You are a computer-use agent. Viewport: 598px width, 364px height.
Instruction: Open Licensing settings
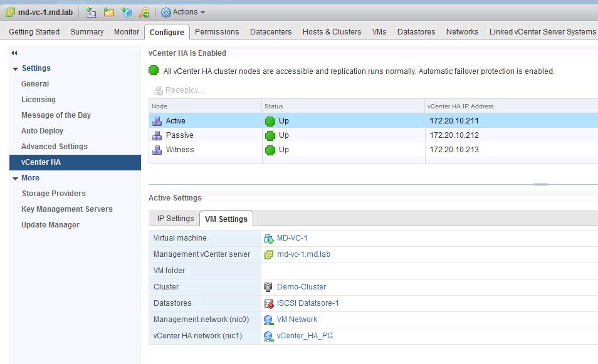click(x=38, y=100)
